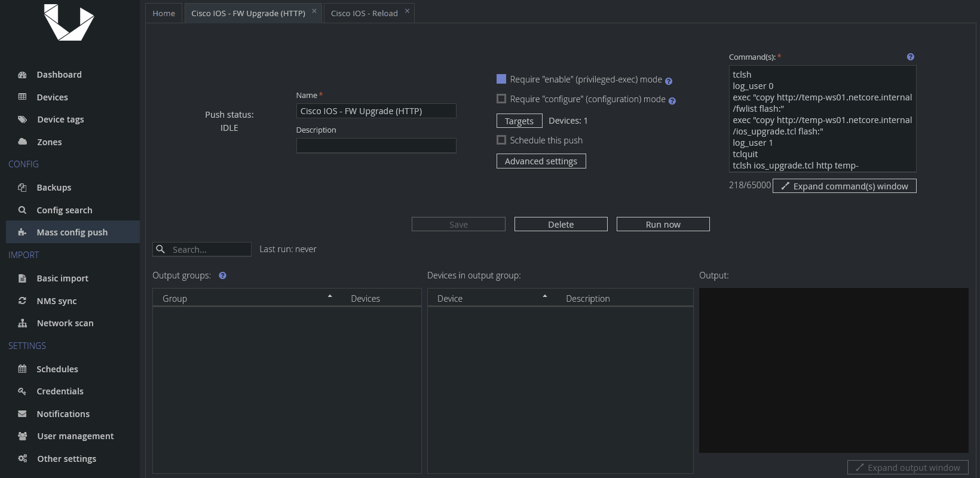Viewport: 980px width, 478px height.
Task: Uncheck Require enable privileged-exec mode
Action: 501,79
